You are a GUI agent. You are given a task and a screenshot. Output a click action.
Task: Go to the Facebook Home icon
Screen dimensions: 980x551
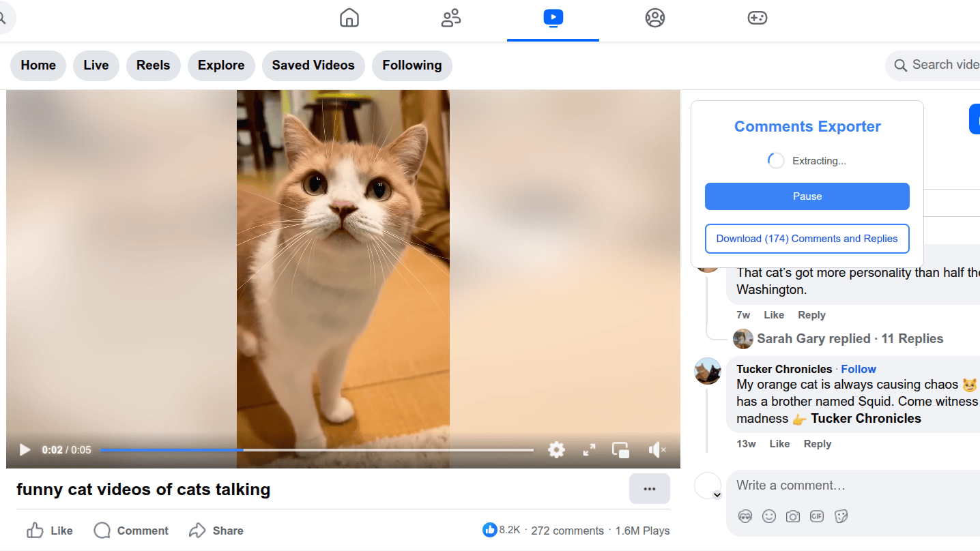click(x=349, y=18)
